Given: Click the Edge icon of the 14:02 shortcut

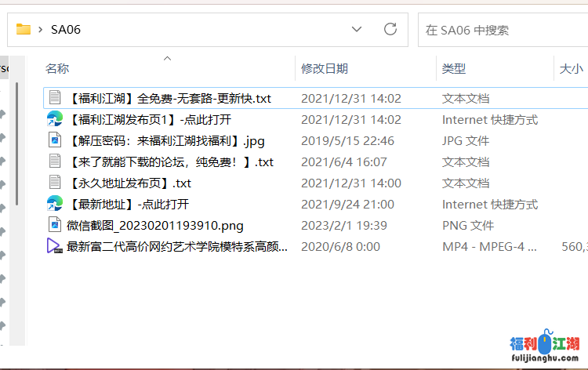Looking at the screenshot, I should 55,119.
